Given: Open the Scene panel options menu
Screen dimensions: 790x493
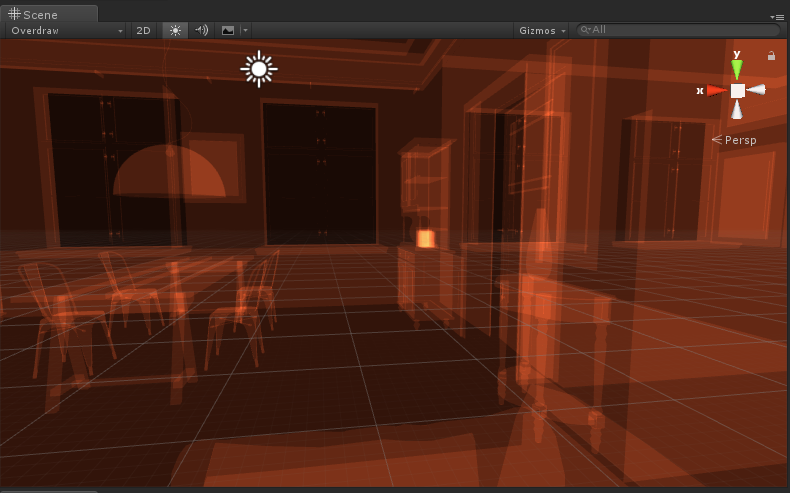Looking at the screenshot, I should [777, 17].
